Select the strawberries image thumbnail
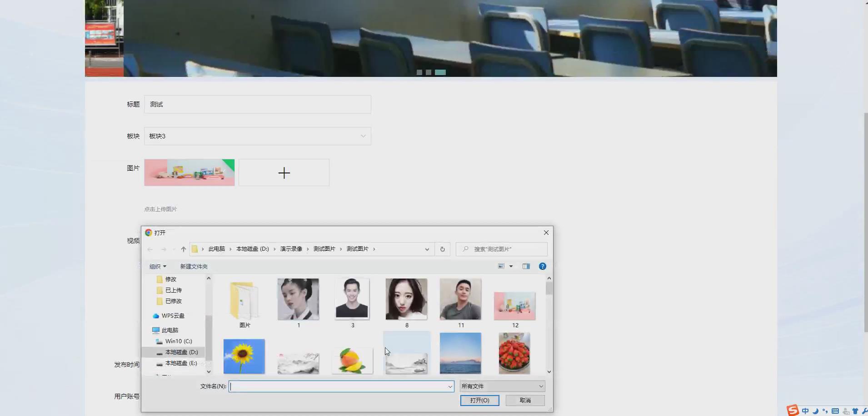868x416 pixels. point(514,353)
